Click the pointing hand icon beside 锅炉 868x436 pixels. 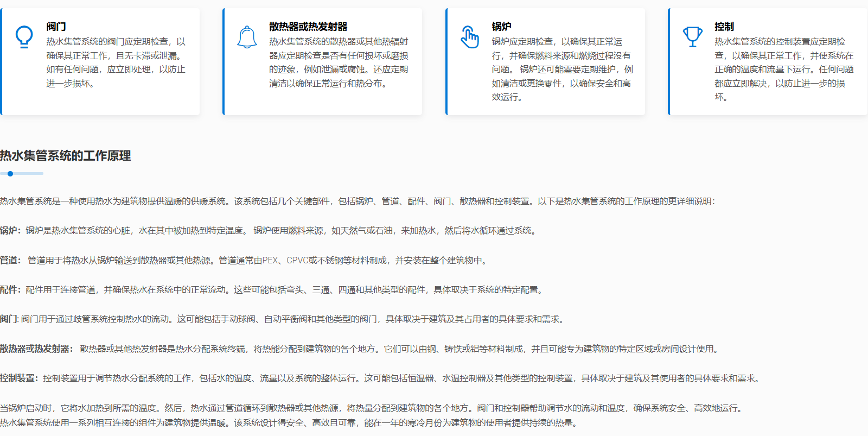coord(470,37)
